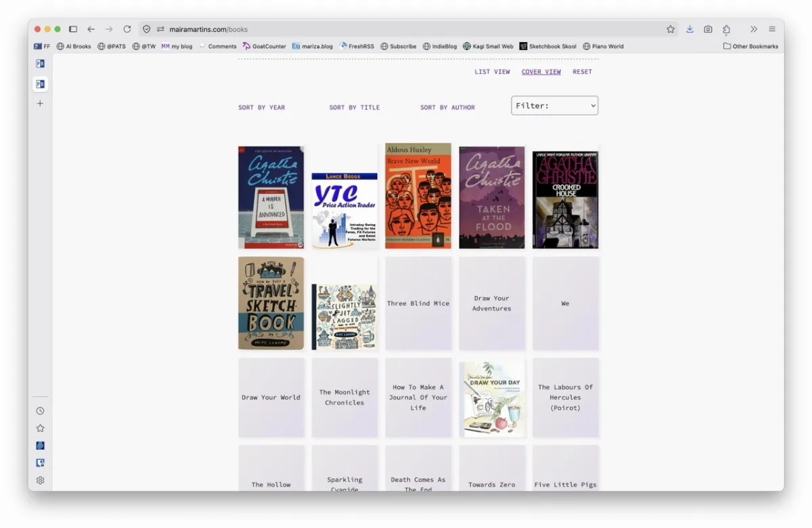Open the GoatCounter bookmark
This screenshot has height=528, width=812.
[x=265, y=47]
